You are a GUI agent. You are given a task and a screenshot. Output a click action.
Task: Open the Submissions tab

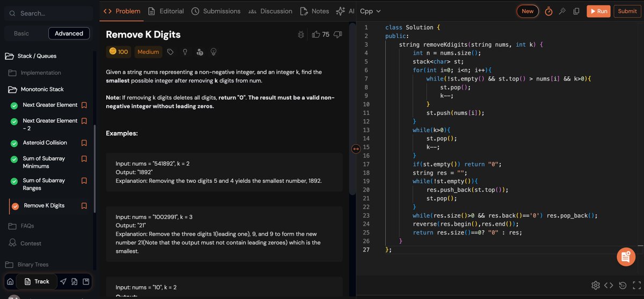tap(216, 11)
